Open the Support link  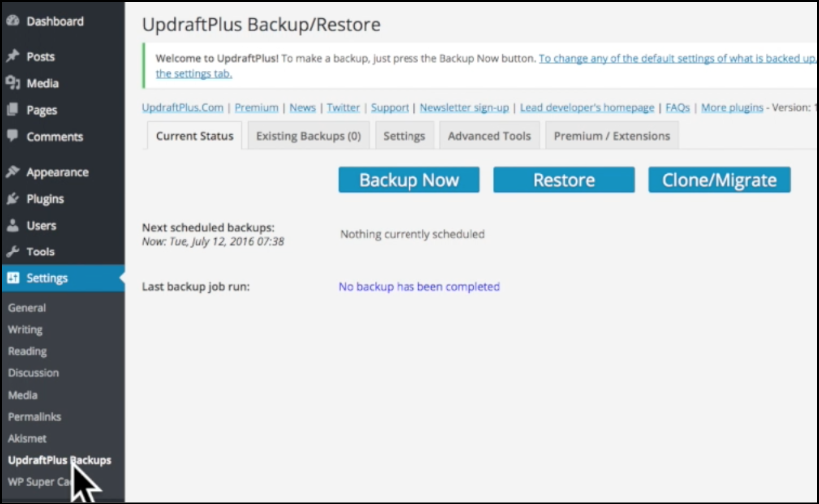pos(390,107)
